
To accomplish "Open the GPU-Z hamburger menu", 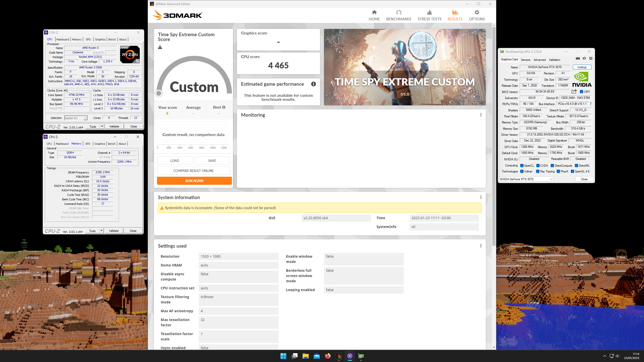I will pos(591,58).
